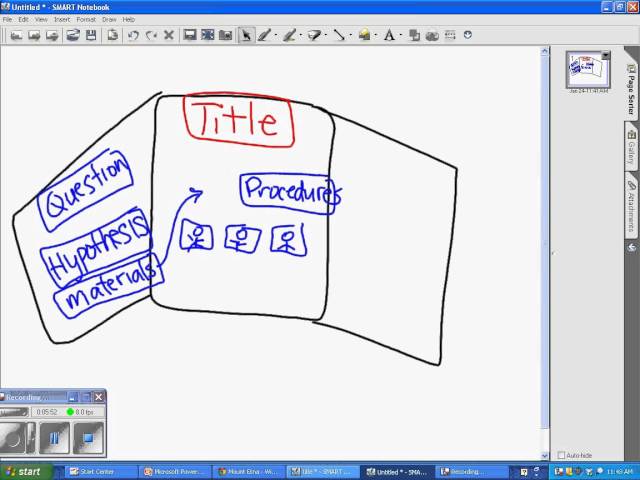The width and height of the screenshot is (640, 480).
Task: Delete the selected object with X icon
Action: point(169,36)
